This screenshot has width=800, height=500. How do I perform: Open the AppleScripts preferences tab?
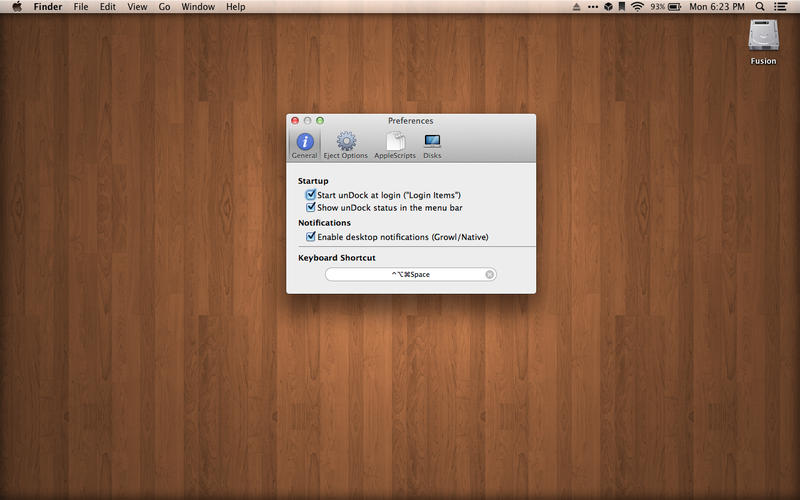[x=395, y=145]
